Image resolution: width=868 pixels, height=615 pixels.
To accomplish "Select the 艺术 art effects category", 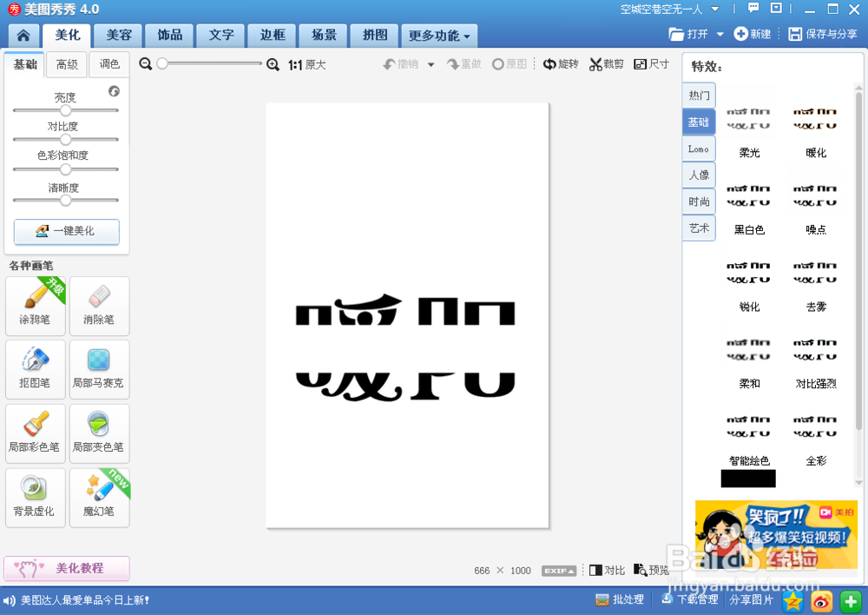I will coord(699,228).
